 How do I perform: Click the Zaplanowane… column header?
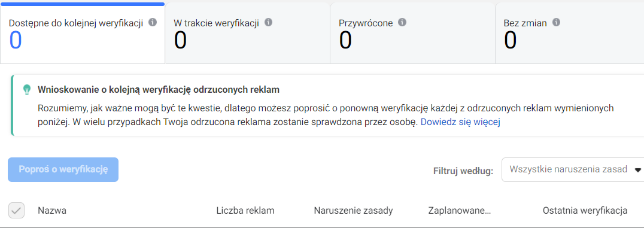[x=460, y=211]
